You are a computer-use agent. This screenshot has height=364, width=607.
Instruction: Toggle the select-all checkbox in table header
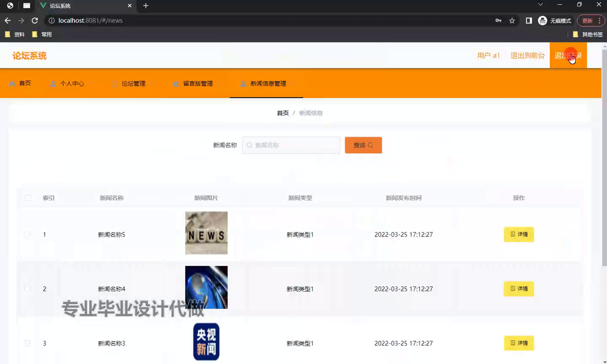[x=28, y=198]
